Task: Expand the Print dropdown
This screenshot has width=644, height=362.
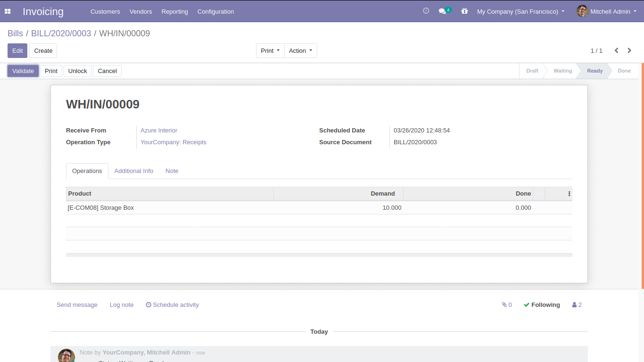Action: click(x=270, y=51)
